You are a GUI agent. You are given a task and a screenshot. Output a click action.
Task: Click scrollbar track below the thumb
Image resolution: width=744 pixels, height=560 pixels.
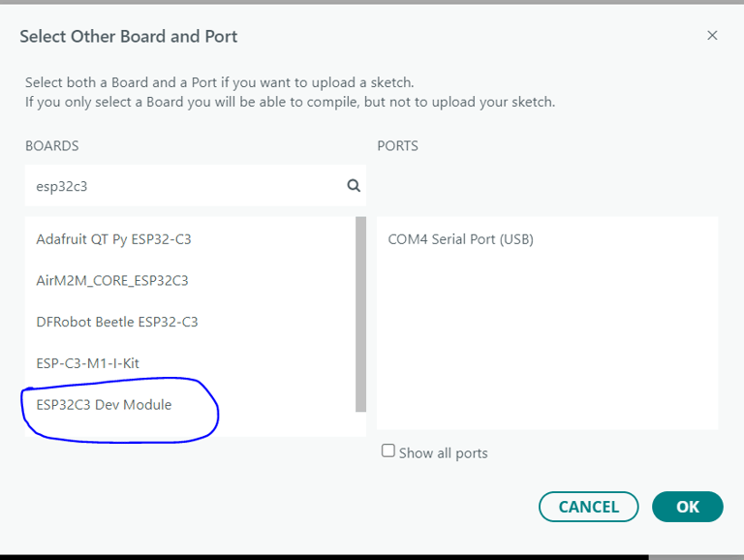pos(360,422)
